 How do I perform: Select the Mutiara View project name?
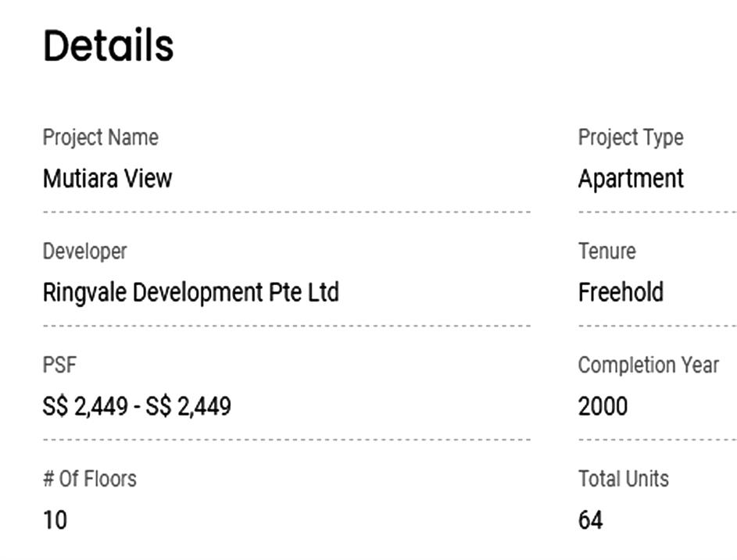pyautogui.click(x=107, y=178)
